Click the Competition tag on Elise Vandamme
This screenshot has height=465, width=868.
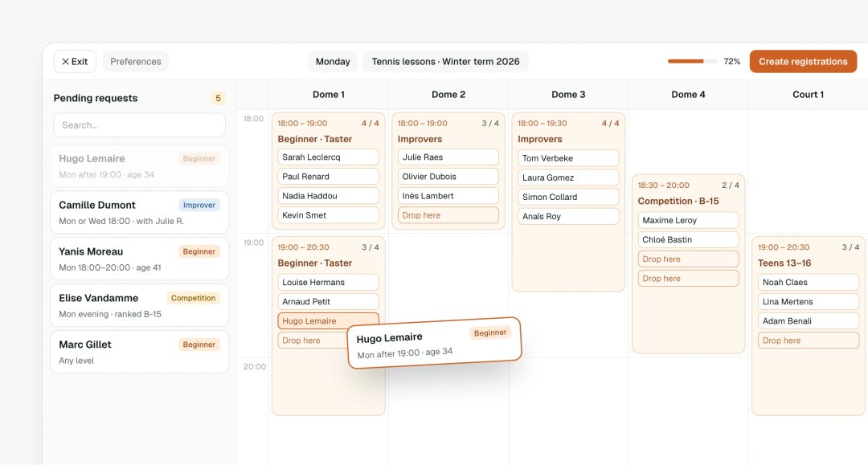[x=193, y=298]
